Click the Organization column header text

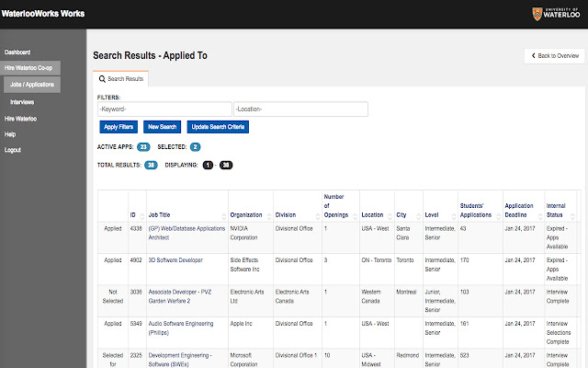(246, 214)
